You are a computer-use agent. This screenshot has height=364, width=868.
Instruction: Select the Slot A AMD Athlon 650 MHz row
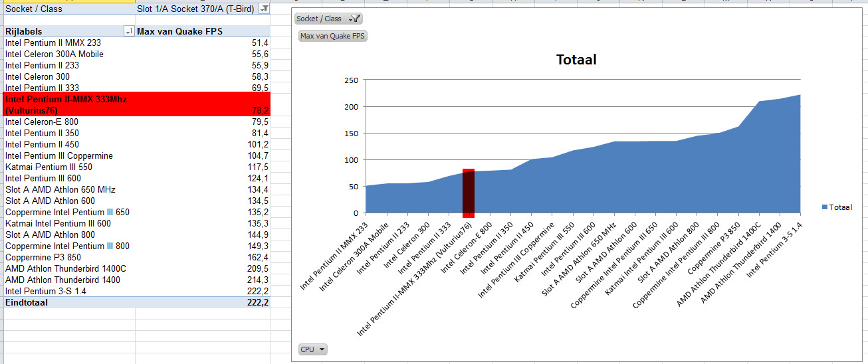coord(136,189)
